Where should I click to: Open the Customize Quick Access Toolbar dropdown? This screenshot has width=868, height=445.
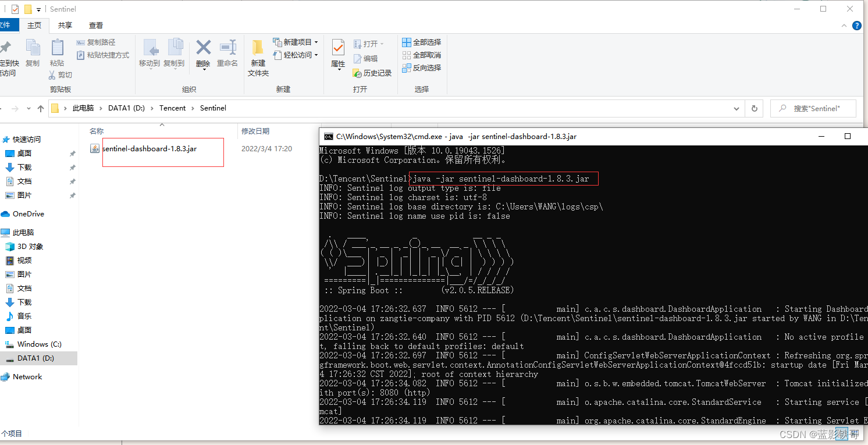39,10
